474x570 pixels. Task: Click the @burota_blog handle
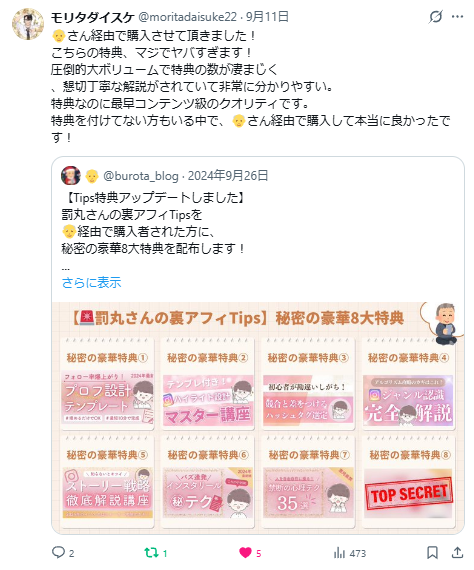pos(141,176)
